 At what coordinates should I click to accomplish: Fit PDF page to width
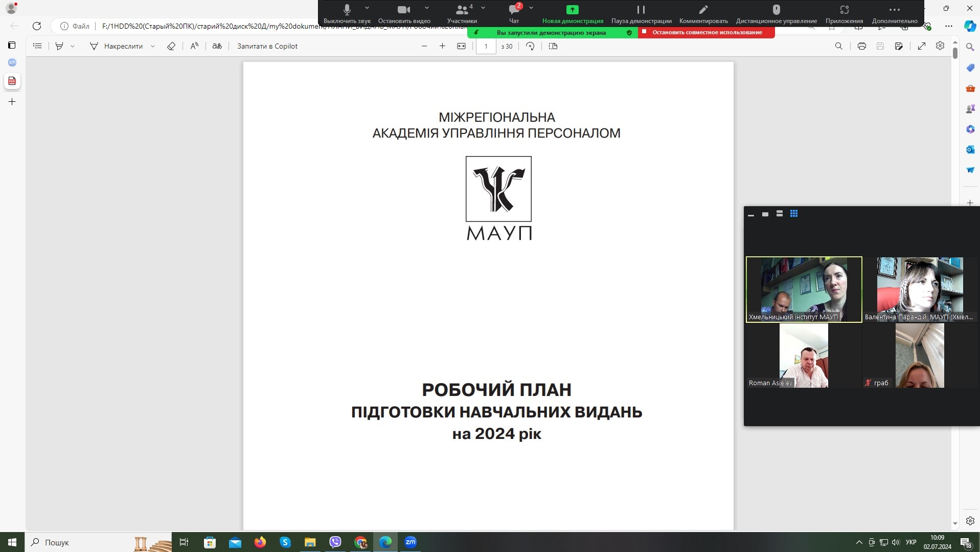pos(461,46)
